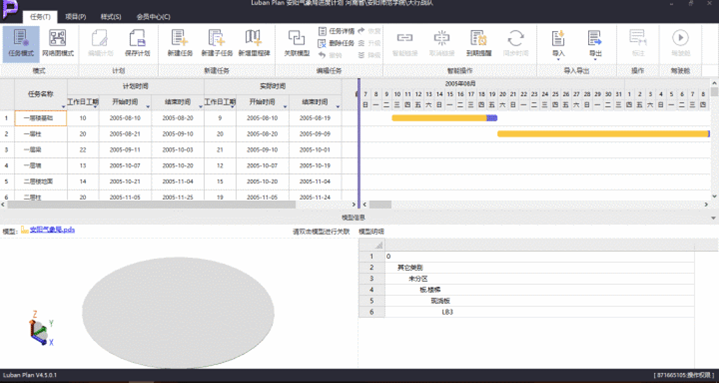Open the planned 开始时间 column filter arrow
Viewport: 719px width, 383px height.
(x=148, y=107)
